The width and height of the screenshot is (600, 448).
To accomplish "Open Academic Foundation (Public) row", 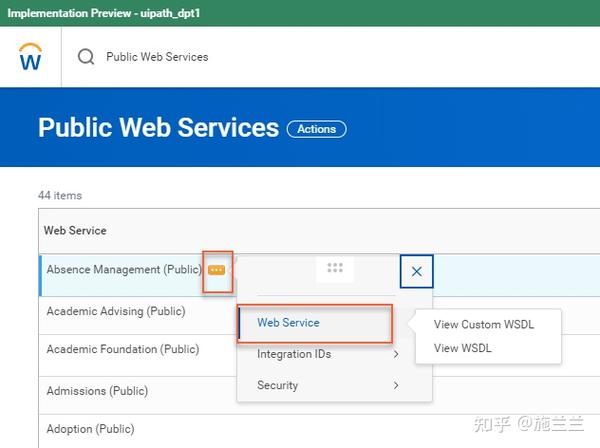I will coord(123,349).
